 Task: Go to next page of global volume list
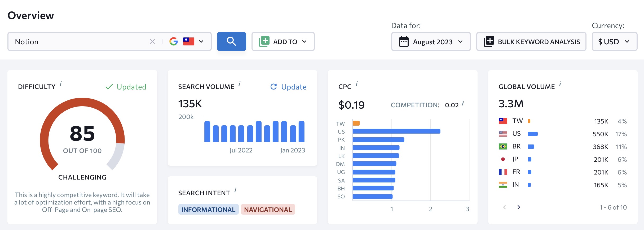[x=519, y=207]
